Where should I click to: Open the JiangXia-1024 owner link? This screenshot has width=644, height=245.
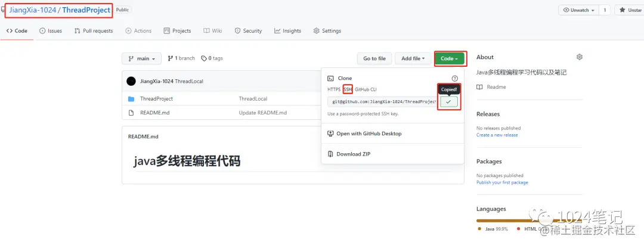point(32,10)
